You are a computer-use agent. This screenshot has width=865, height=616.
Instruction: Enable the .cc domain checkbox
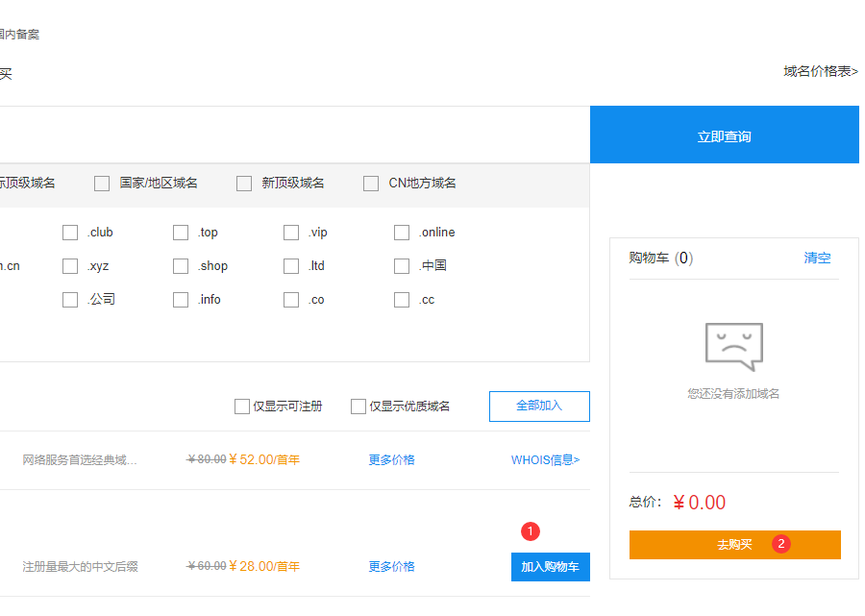tap(401, 299)
